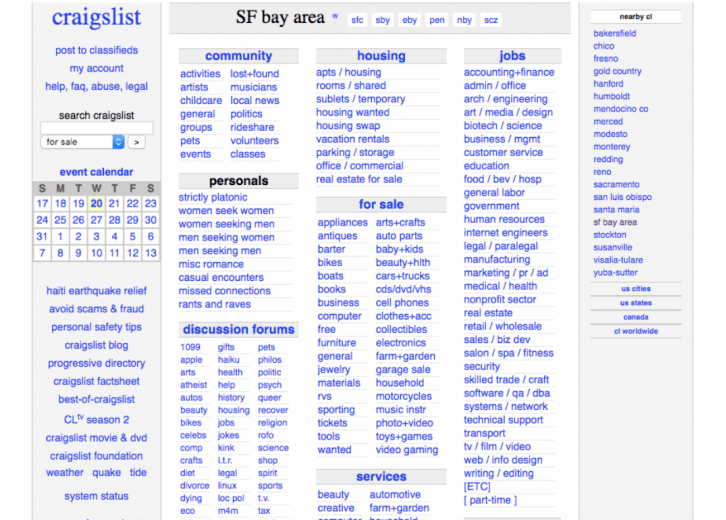Open '[ETC]' jobs link
Viewport: 726px width, 520px height.
coord(477,487)
